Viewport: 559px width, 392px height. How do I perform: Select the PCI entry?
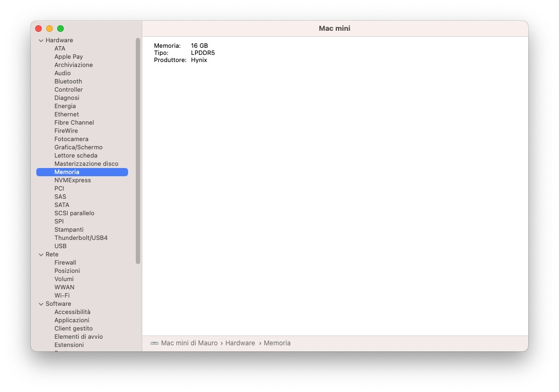pyautogui.click(x=59, y=188)
